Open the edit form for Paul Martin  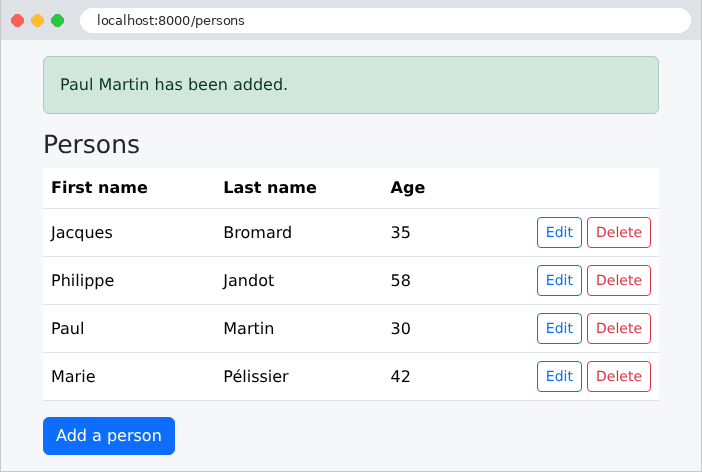click(559, 328)
